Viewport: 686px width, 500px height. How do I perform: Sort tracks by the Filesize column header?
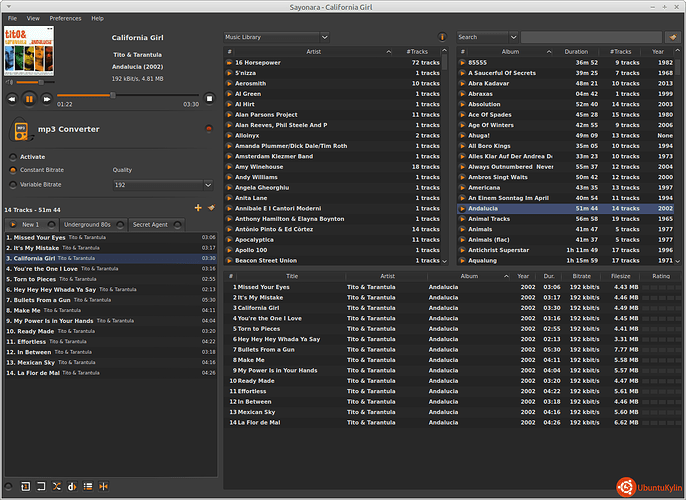point(621,276)
